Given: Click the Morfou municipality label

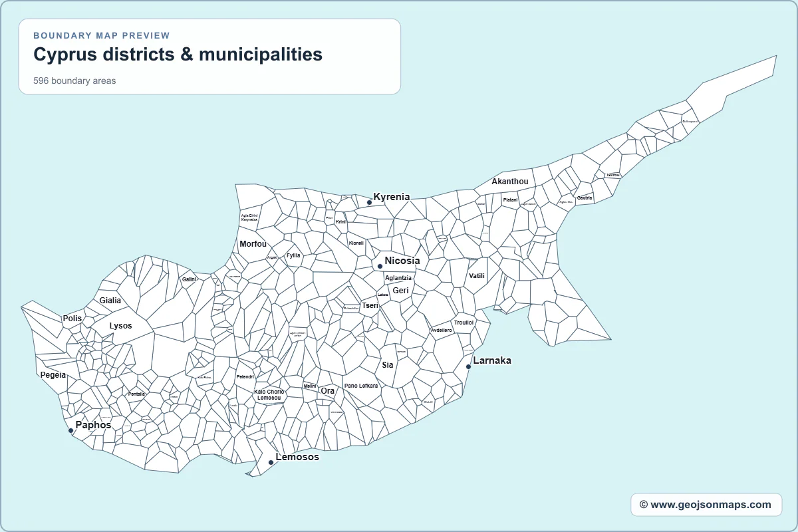Looking at the screenshot, I should click(253, 244).
